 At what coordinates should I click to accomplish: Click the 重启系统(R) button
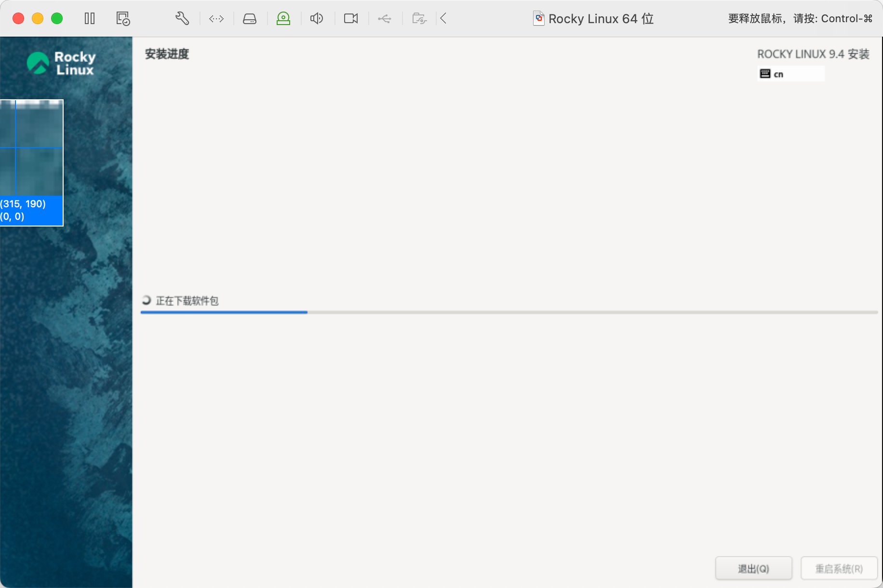839,569
